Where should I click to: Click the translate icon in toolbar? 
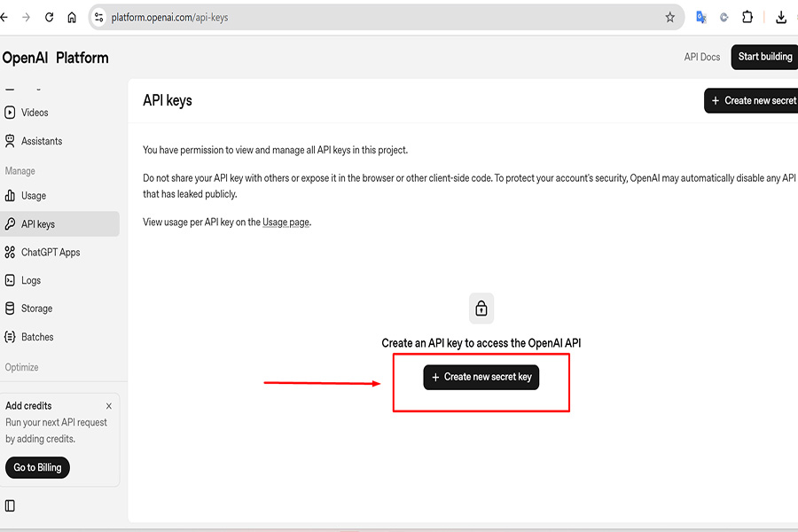coord(701,17)
